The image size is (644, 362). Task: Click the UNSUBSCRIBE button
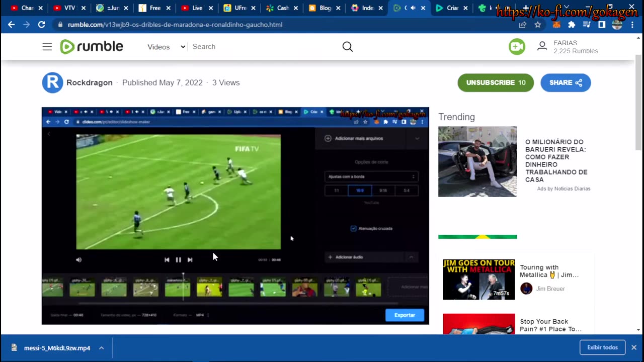(496, 82)
